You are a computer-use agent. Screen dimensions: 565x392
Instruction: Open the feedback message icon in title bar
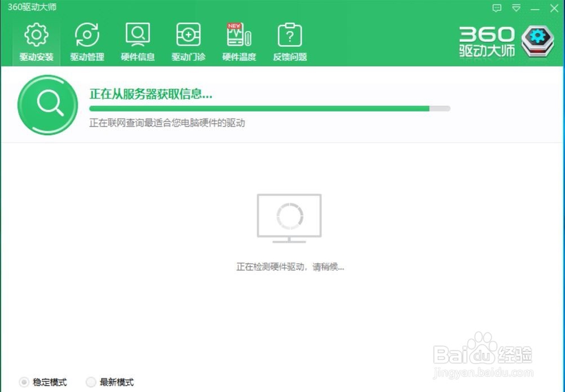pos(497,8)
